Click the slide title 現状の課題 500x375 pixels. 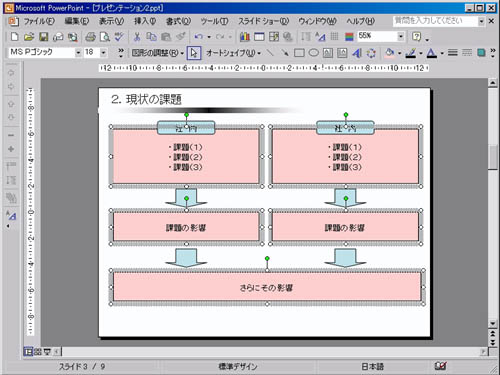coord(154,99)
